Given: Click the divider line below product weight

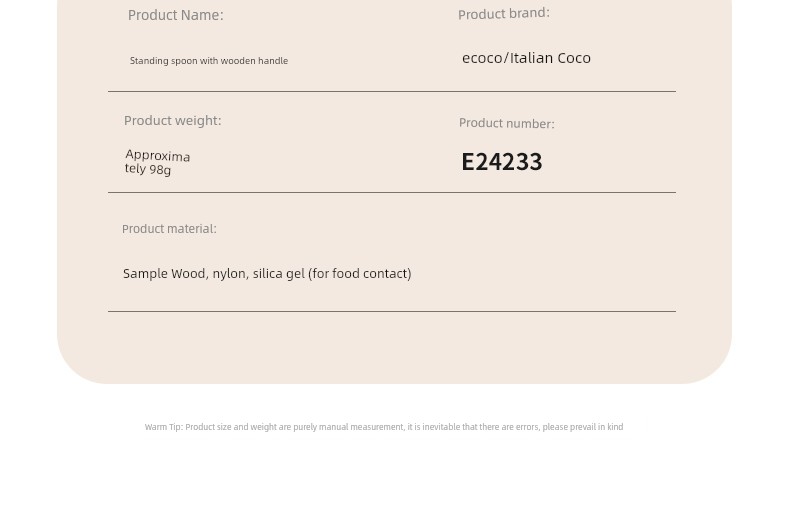Looking at the screenshot, I should (x=391, y=192).
